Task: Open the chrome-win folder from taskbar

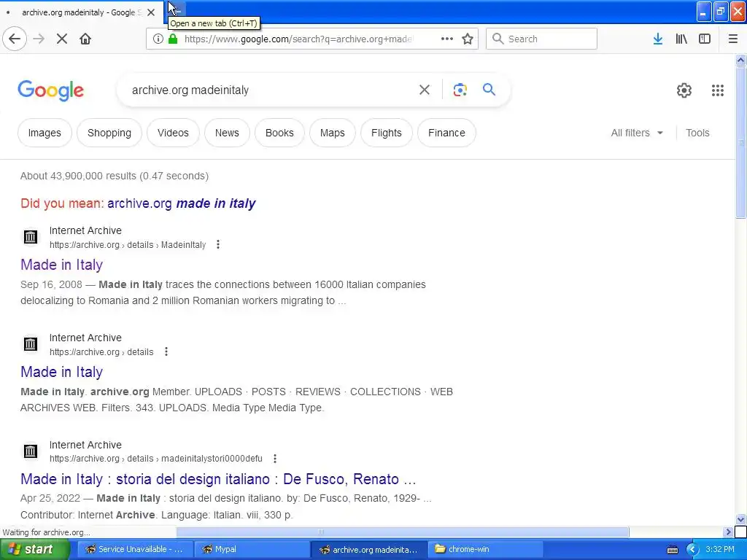Action: pos(484,550)
